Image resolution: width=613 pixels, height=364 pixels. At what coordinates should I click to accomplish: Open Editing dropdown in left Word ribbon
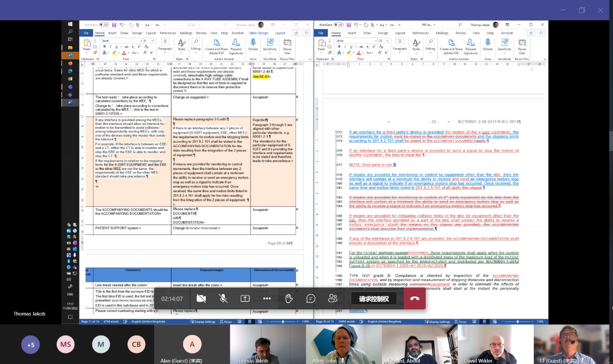click(x=196, y=46)
